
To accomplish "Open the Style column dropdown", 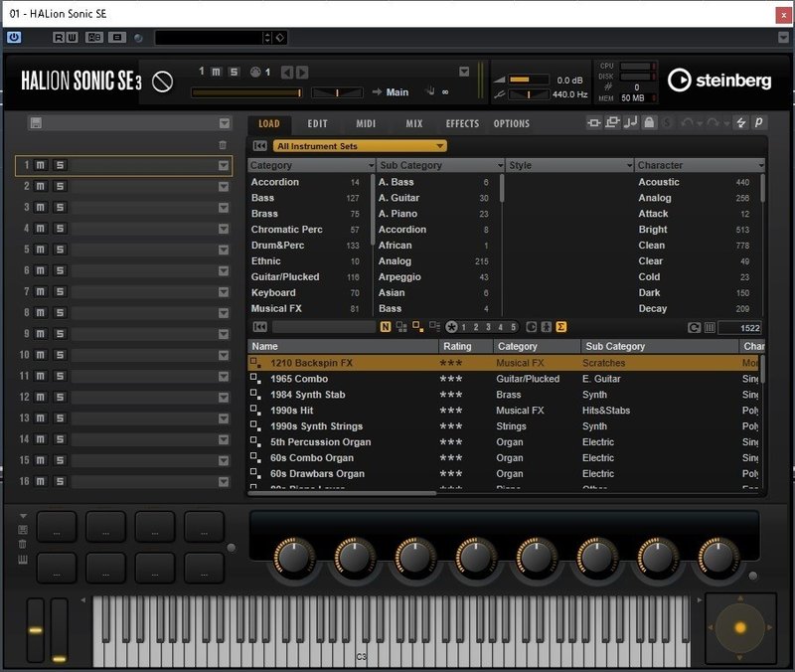I will coord(629,165).
